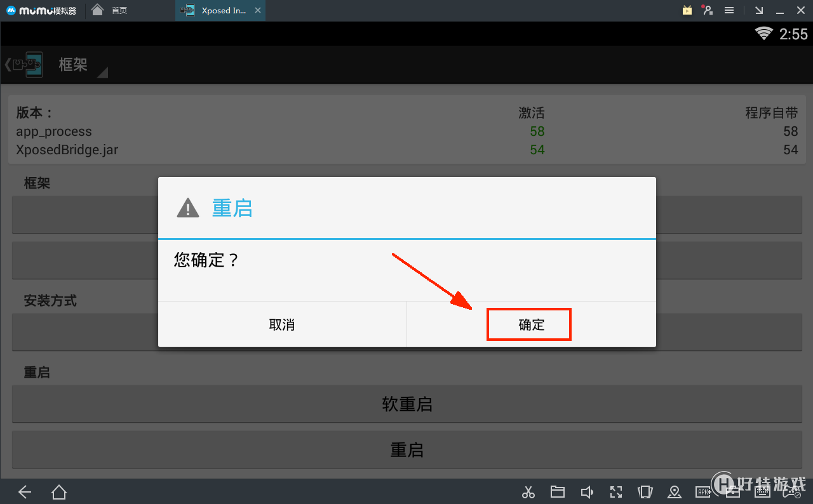Click the green 58 activated value
813x504 pixels.
click(x=537, y=131)
